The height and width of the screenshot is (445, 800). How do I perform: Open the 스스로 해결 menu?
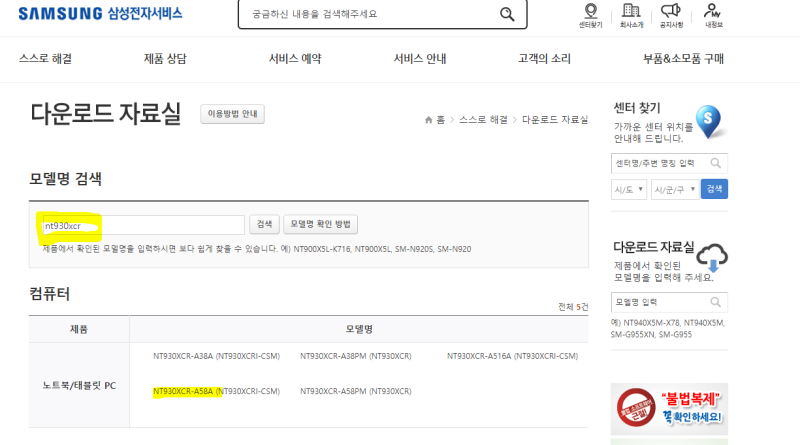pos(45,59)
